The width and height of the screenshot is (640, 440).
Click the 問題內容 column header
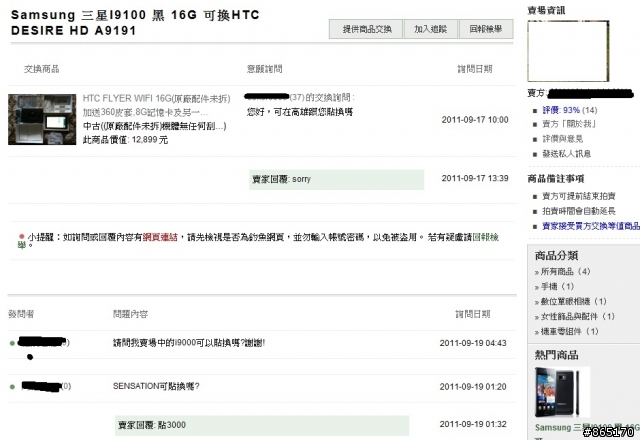coord(130,314)
